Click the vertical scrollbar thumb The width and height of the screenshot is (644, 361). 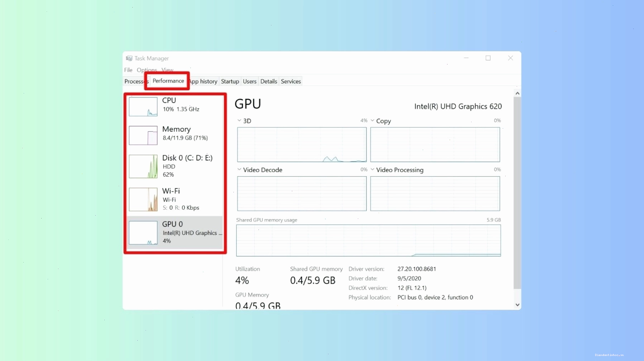[x=517, y=193]
